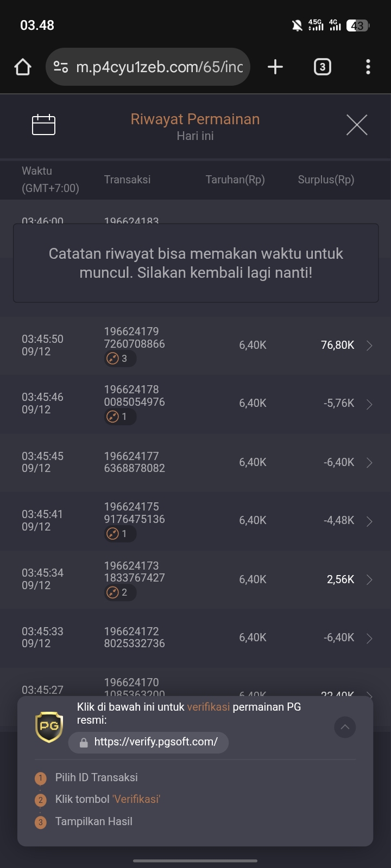Tap the free-spin badge on transaction 196624175
The height and width of the screenshot is (868, 391).
click(x=120, y=534)
